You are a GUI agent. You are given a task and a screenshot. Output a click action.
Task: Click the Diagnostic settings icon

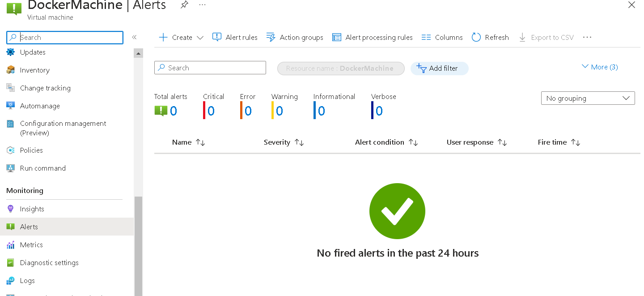11,262
